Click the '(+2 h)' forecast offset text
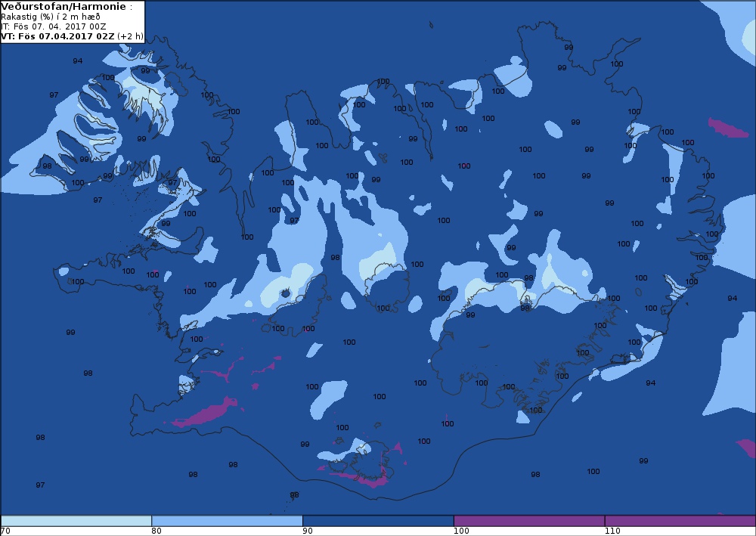 [130, 36]
